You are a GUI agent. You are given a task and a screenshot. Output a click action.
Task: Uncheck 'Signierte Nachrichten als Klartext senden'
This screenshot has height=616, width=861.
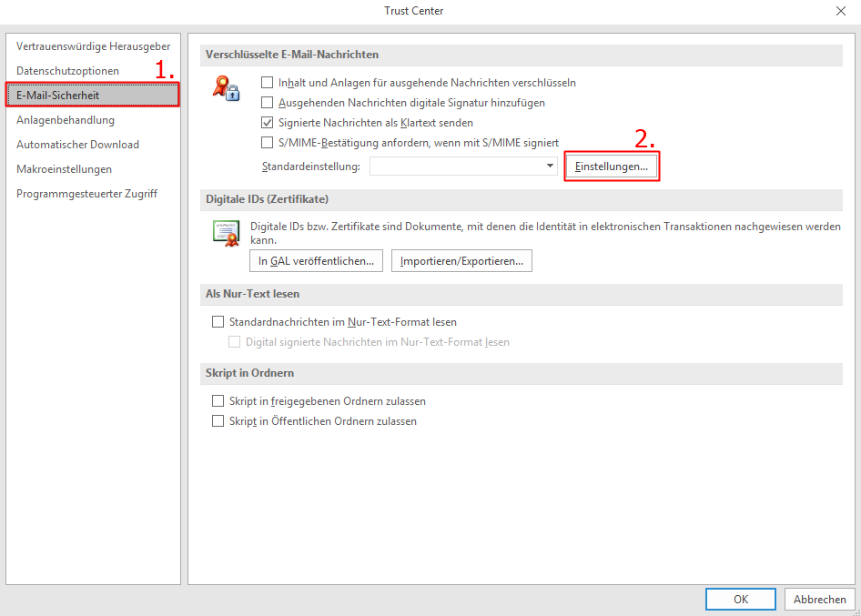(x=267, y=123)
